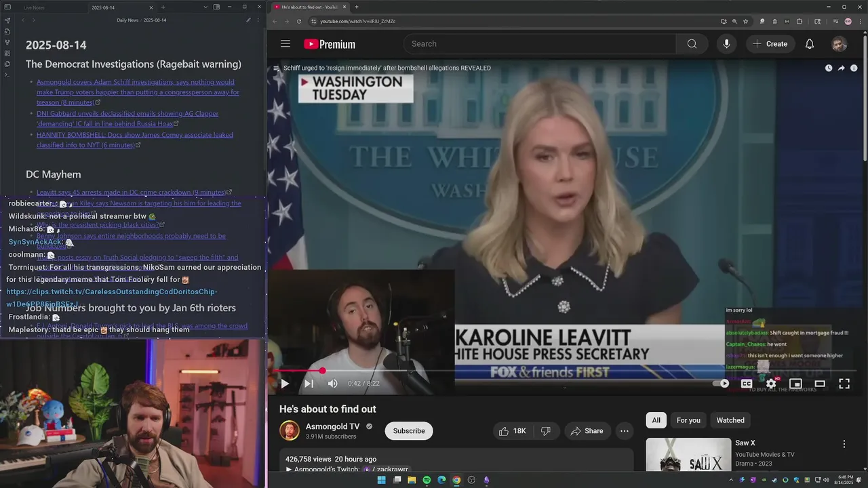868x488 pixels.
Task: Open the Saw X movie thumbnail
Action: pos(688,455)
